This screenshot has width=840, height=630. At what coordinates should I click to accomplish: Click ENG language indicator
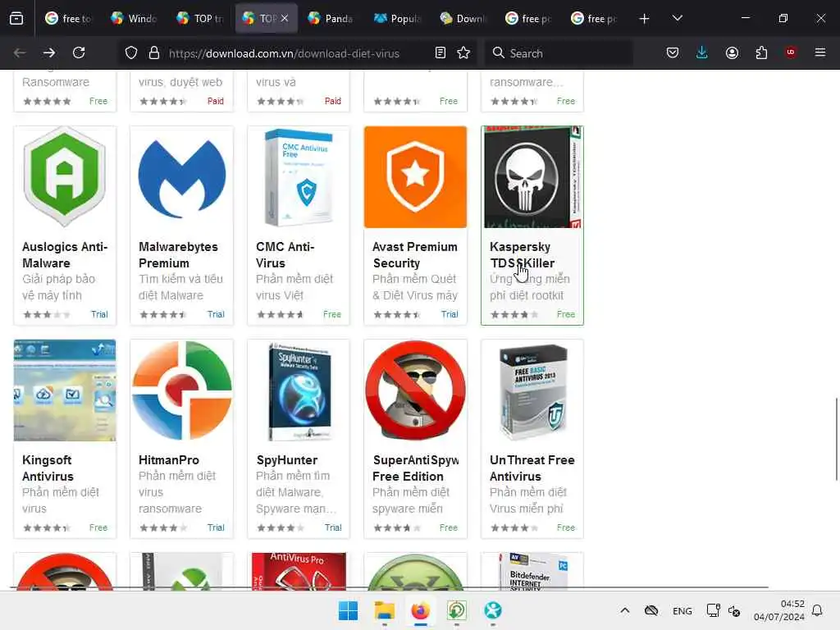(x=682, y=611)
